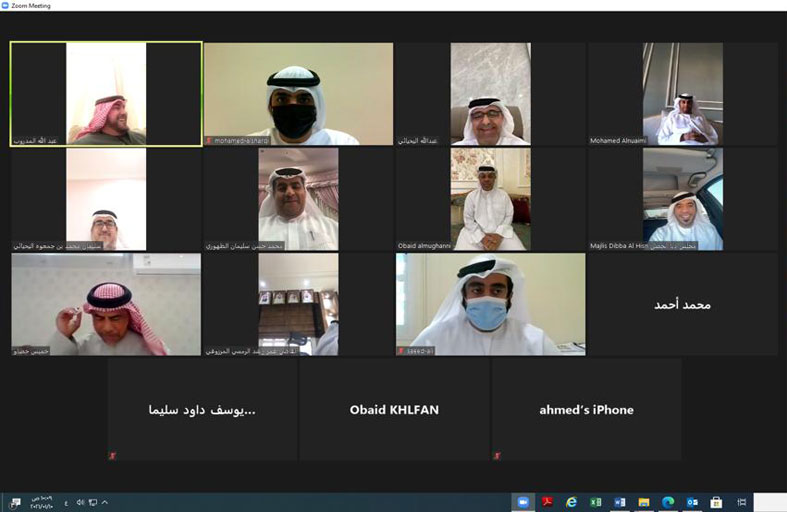Click muted mic icon on يوسف داود tile
Screen dimensions: 787x512
coord(112,456)
